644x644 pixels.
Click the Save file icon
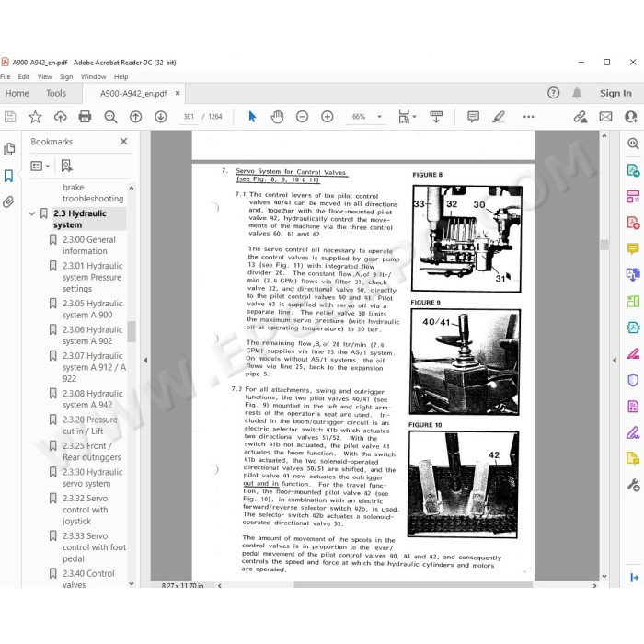10,117
